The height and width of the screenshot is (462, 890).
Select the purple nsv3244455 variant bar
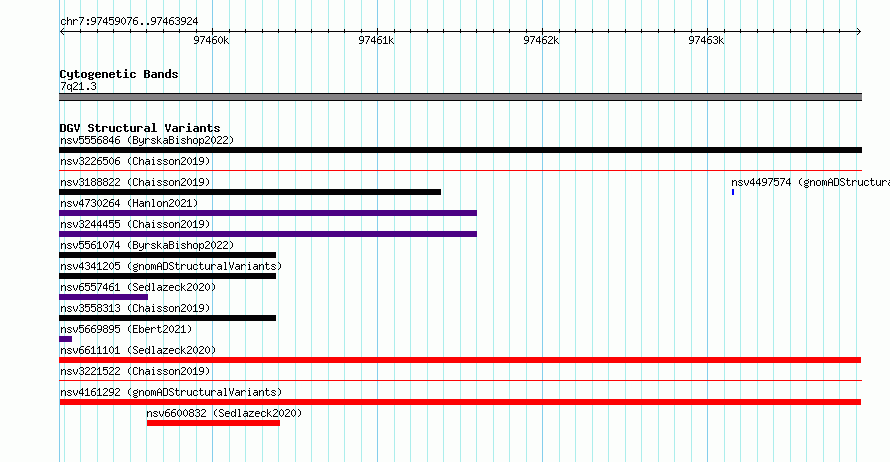(268, 234)
